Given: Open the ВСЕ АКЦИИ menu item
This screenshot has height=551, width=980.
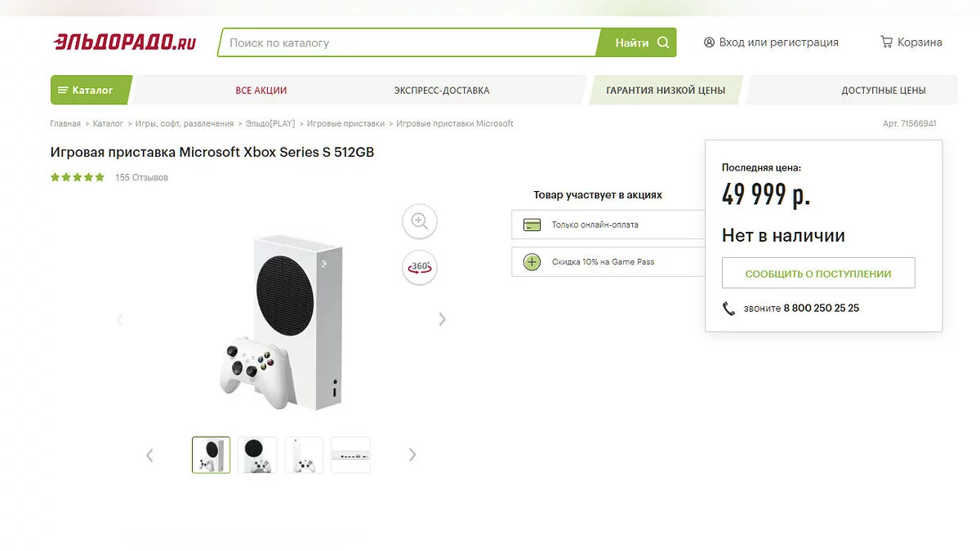Looking at the screenshot, I should (x=261, y=91).
